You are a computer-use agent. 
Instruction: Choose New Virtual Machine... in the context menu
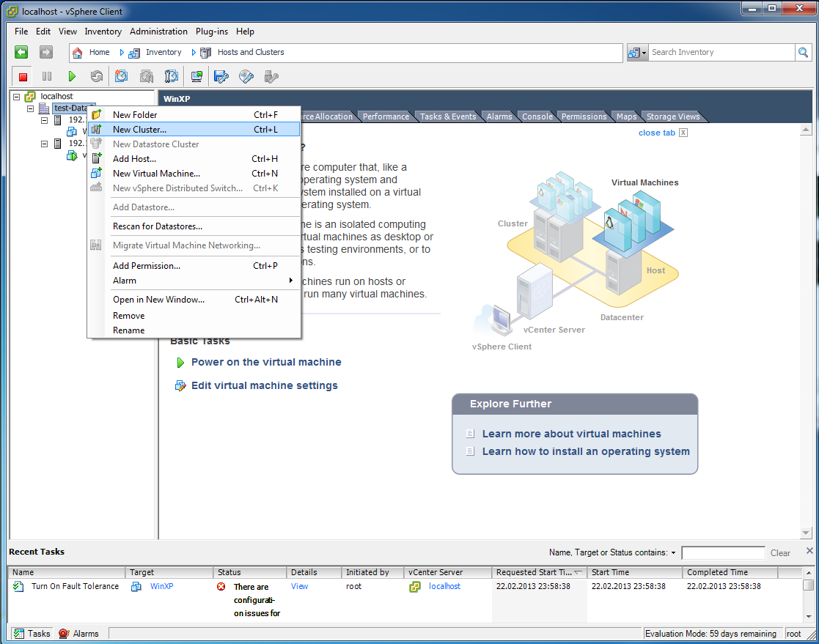click(194, 173)
